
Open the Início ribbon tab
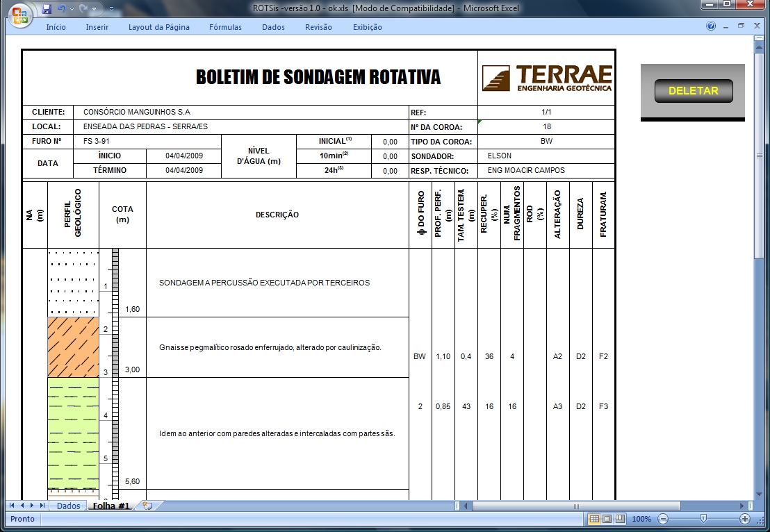(56, 27)
